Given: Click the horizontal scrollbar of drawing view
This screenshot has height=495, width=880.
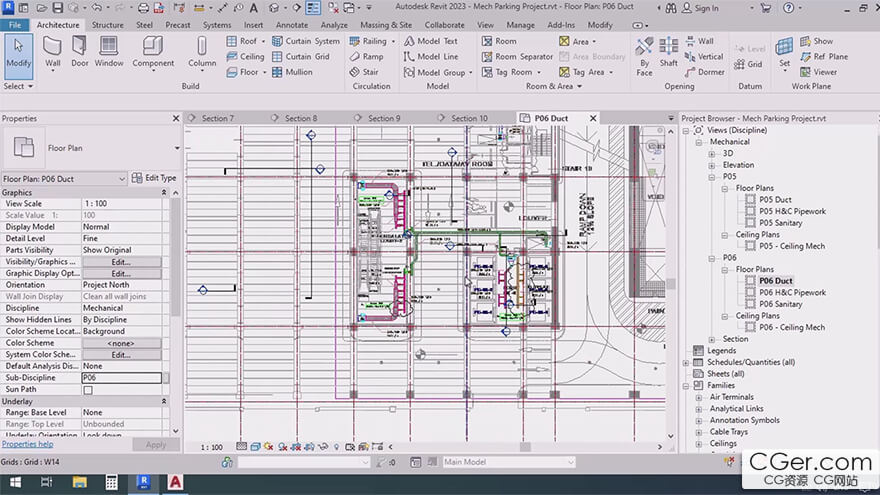Looking at the screenshot, I should (x=525, y=447).
